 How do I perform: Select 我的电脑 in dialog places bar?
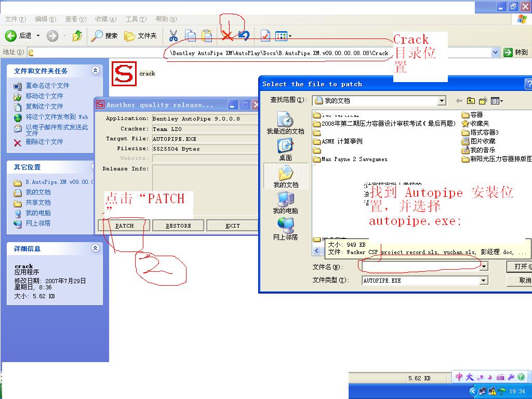[285, 203]
